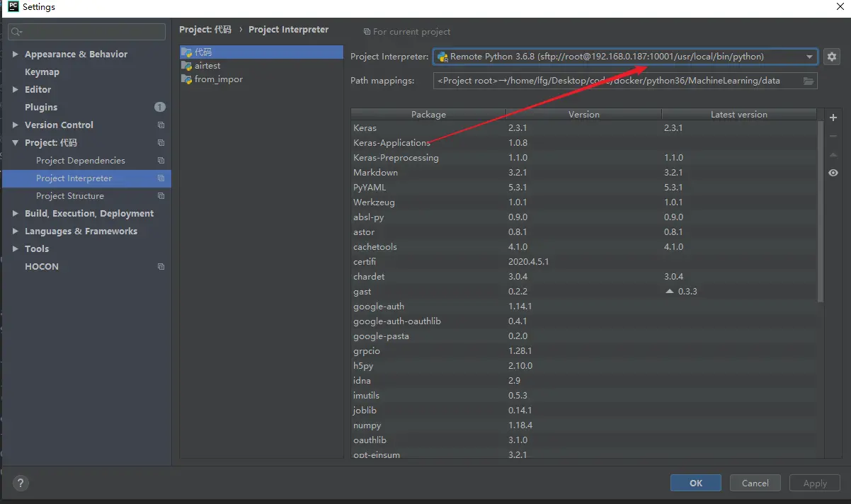This screenshot has width=851, height=504.
Task: Click copy icon beside Project Structure
Action: tap(161, 196)
